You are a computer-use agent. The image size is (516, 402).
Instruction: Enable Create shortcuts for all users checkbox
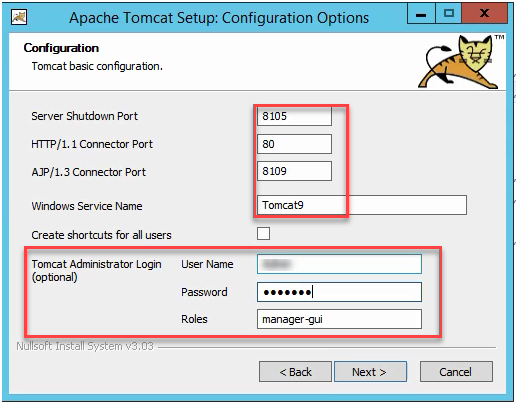coord(263,233)
